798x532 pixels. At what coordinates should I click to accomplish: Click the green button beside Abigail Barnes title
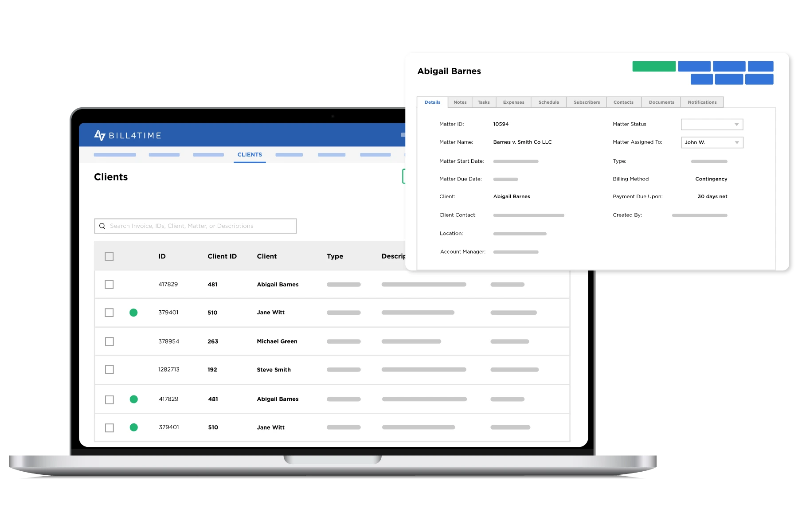tap(653, 66)
